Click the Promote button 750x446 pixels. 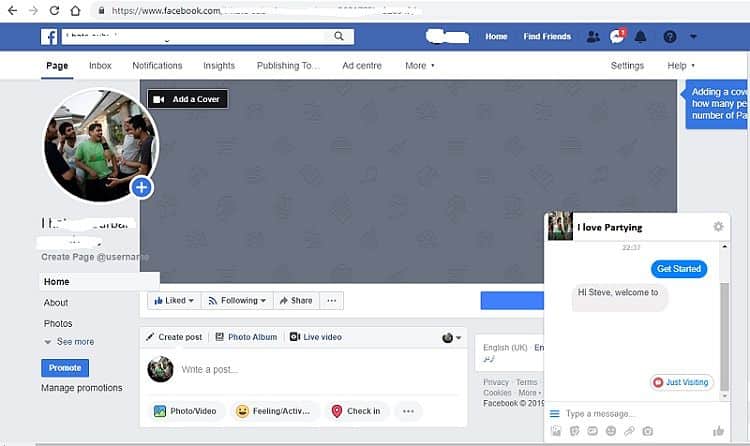point(65,368)
